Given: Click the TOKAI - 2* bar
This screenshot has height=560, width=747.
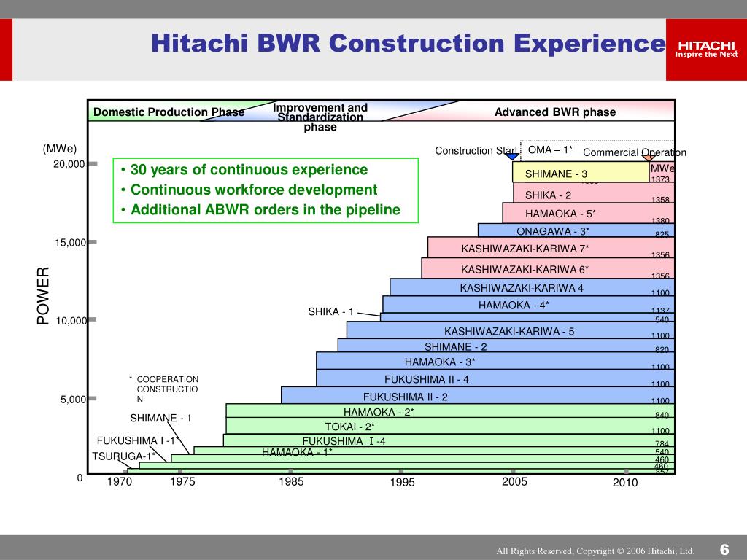Looking at the screenshot, I should [450, 426].
